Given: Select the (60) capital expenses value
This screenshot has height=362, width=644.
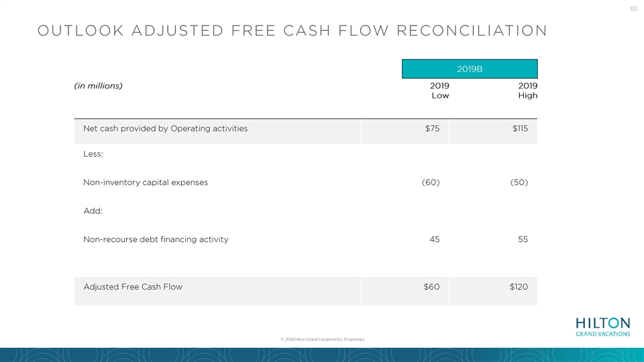Looking at the screenshot, I should [431, 182].
